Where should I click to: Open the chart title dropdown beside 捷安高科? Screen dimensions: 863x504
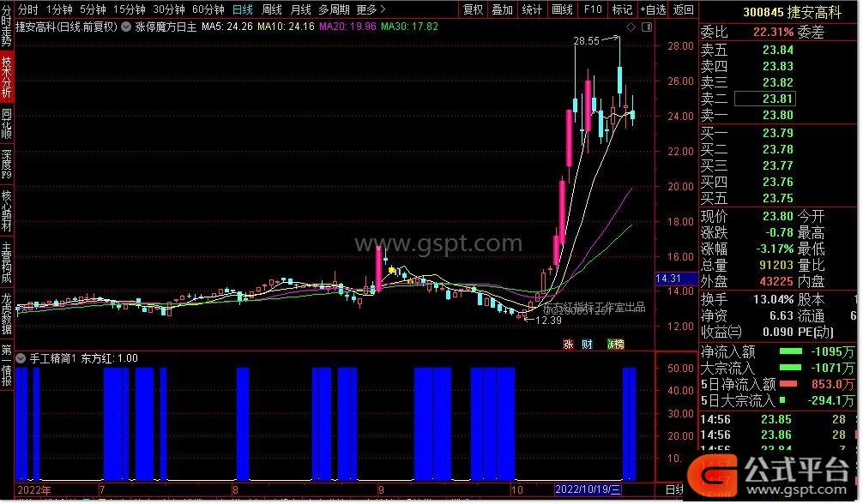pyautogui.click(x=126, y=27)
